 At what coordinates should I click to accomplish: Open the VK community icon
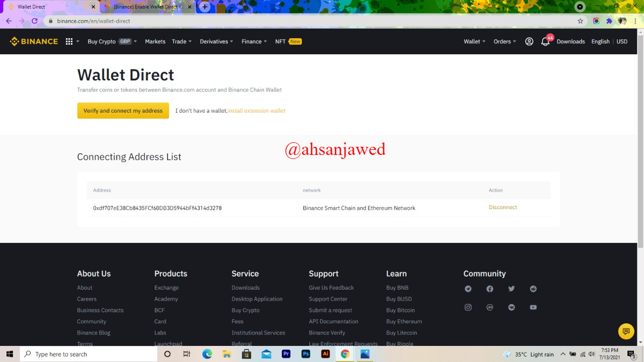[x=511, y=307]
